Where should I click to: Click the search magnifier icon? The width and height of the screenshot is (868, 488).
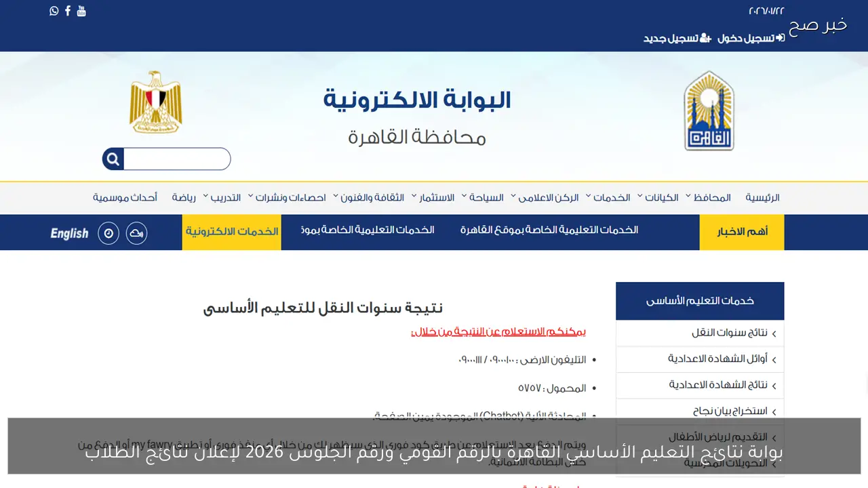(x=113, y=159)
